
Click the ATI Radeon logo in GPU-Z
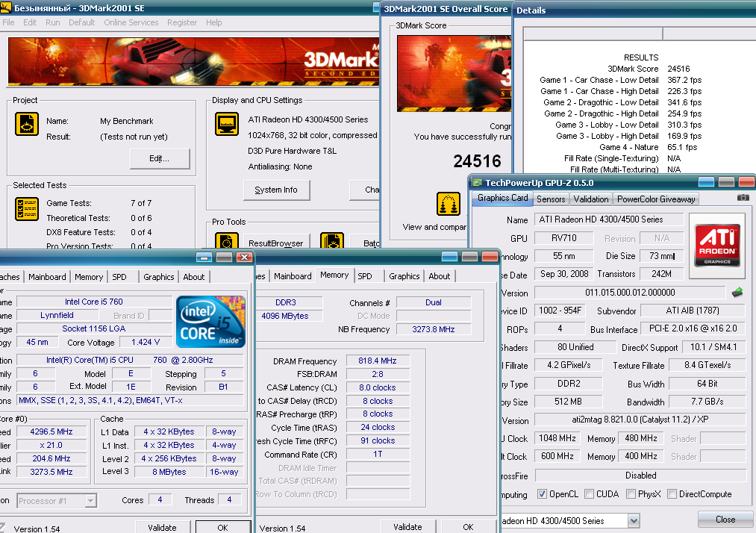717,246
